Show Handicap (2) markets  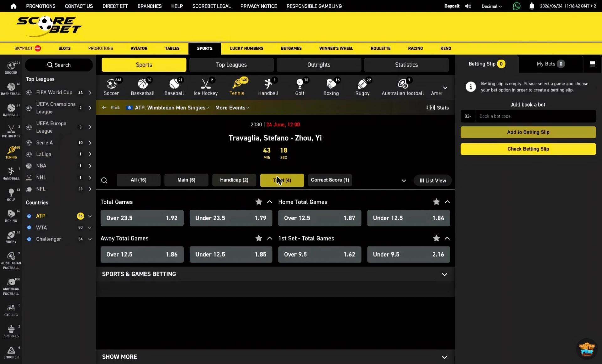(234, 180)
